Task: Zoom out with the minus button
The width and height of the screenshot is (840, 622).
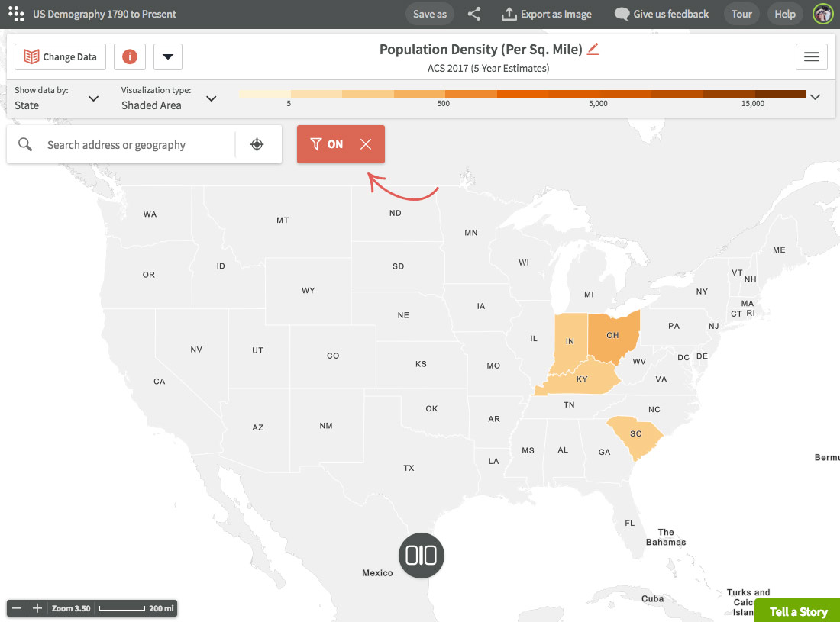Action: pos(17,608)
